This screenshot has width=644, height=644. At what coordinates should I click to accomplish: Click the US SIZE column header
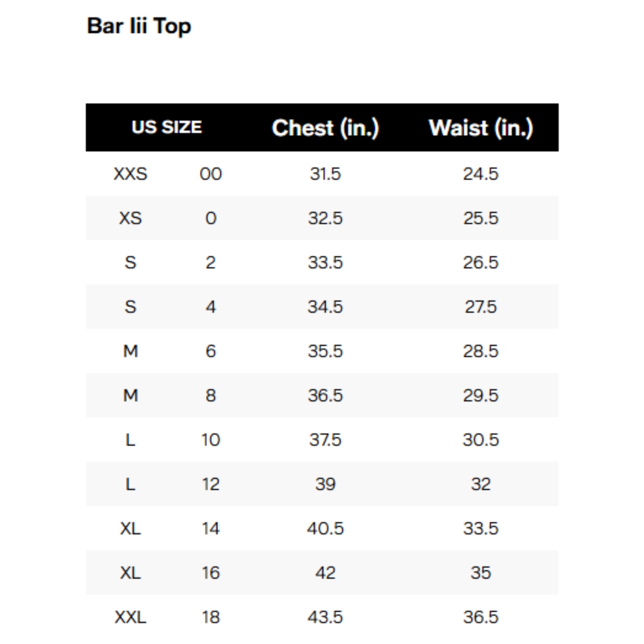click(167, 127)
